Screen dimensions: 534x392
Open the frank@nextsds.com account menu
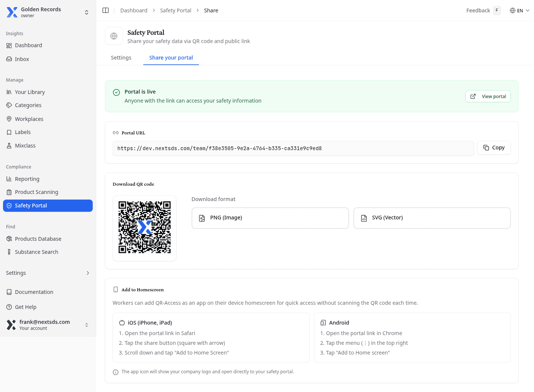point(48,325)
